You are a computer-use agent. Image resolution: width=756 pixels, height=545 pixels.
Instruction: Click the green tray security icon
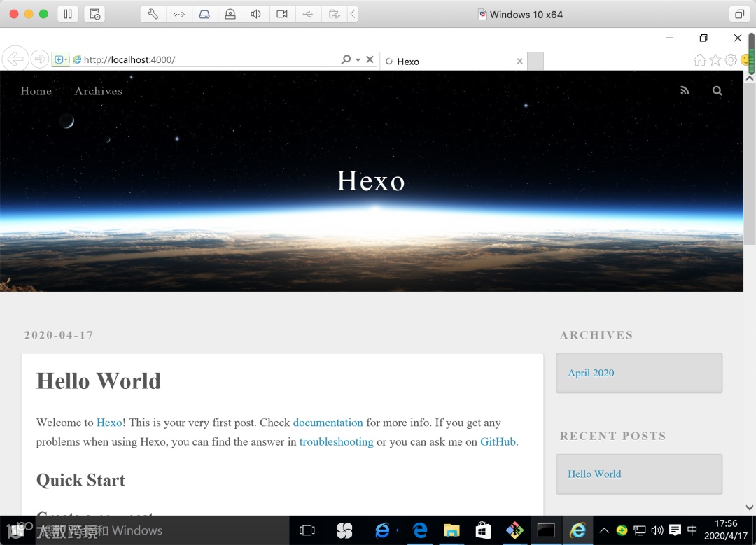pos(622,530)
